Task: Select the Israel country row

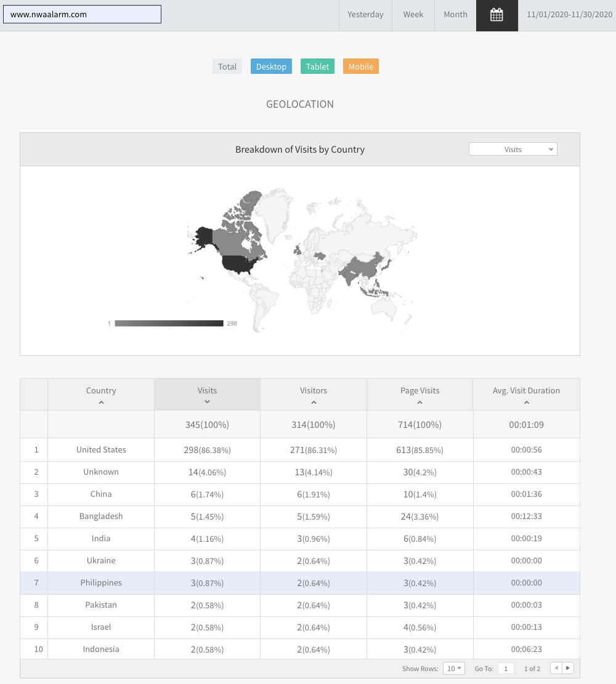Action: coord(300,627)
